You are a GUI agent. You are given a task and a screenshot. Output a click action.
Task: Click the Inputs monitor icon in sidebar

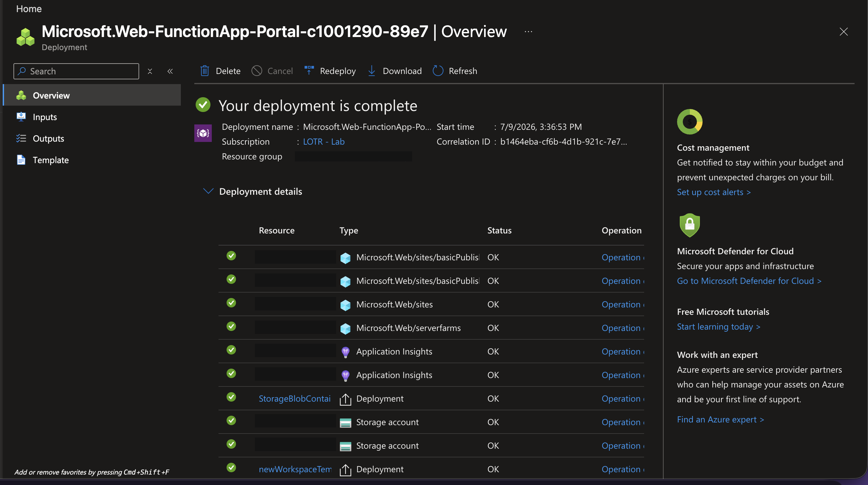coord(21,117)
